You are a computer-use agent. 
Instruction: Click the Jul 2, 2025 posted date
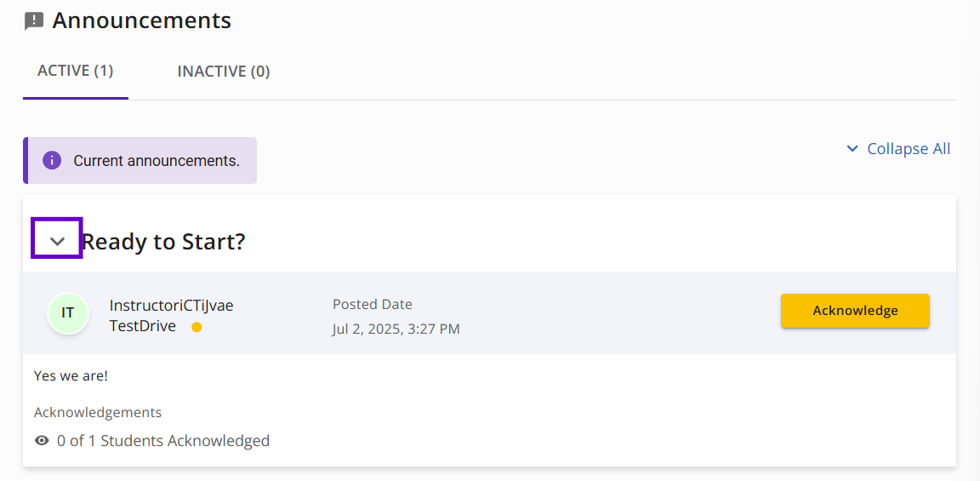(396, 329)
